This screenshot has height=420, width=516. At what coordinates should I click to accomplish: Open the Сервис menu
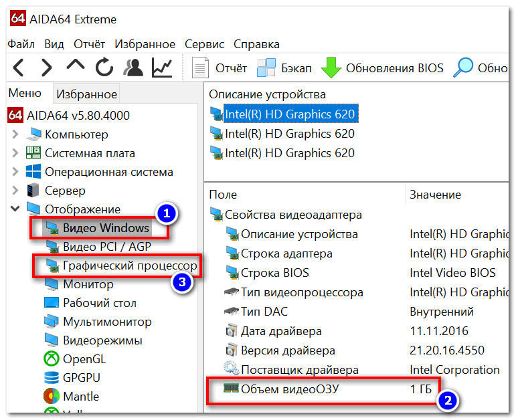pyautogui.click(x=204, y=44)
